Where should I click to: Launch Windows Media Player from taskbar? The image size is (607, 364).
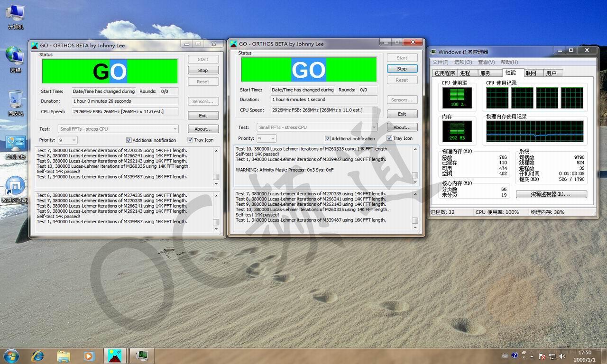(x=89, y=355)
